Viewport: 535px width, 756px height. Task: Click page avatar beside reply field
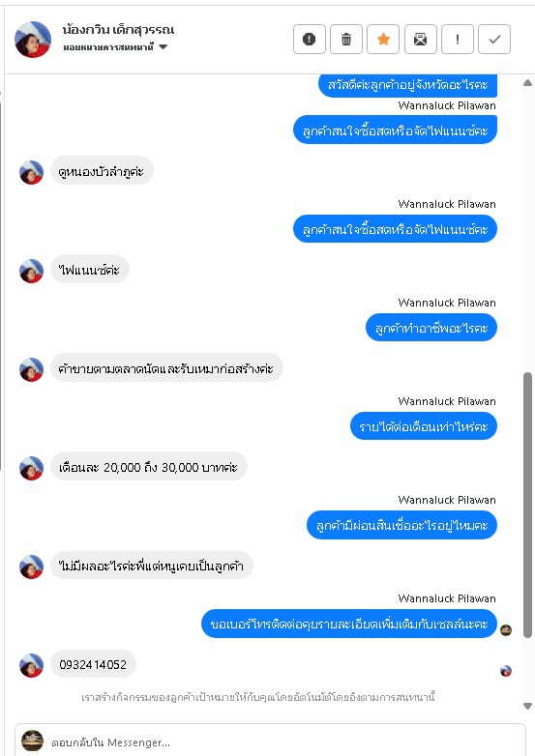(32, 741)
